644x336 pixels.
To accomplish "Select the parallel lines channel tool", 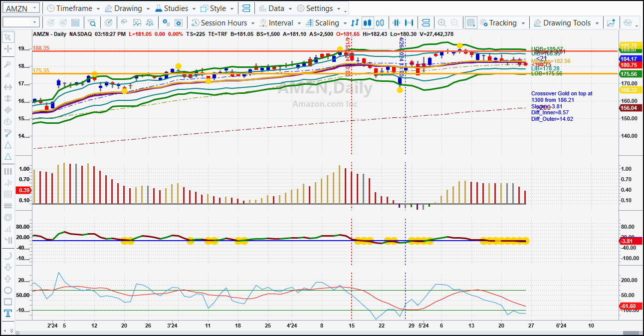I will pyautogui.click(x=8, y=110).
